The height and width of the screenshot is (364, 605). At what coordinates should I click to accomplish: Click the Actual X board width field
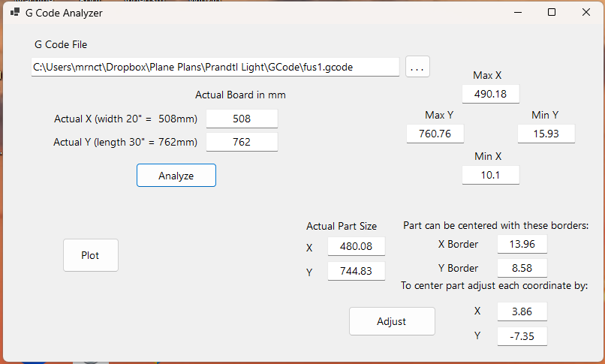coord(242,119)
